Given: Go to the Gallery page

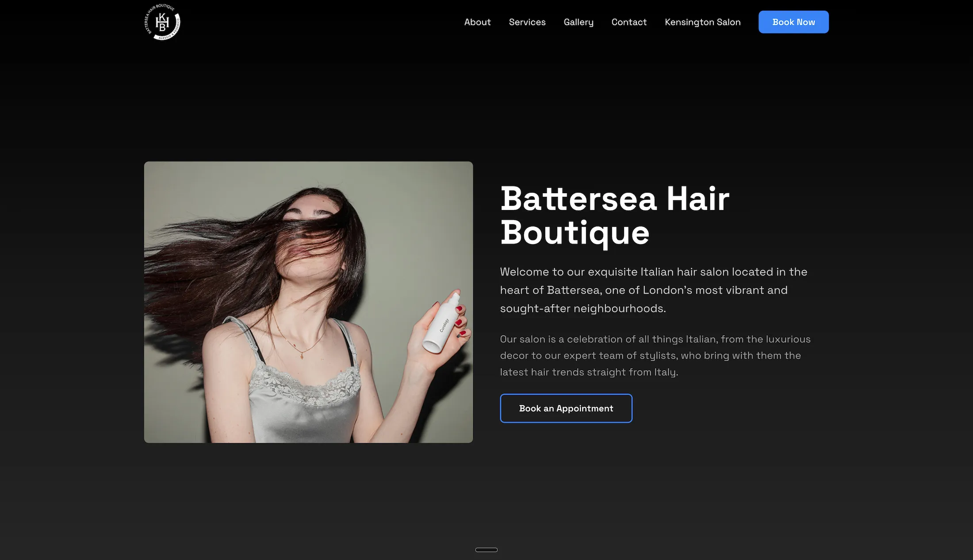Looking at the screenshot, I should (578, 22).
